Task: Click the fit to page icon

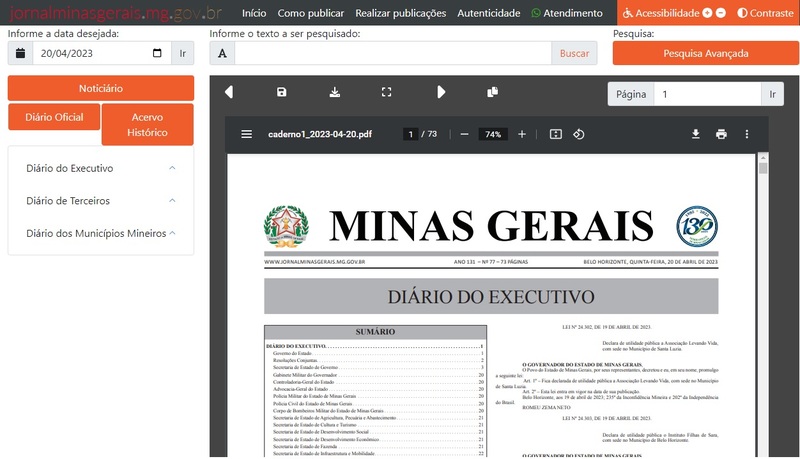Action: click(556, 134)
